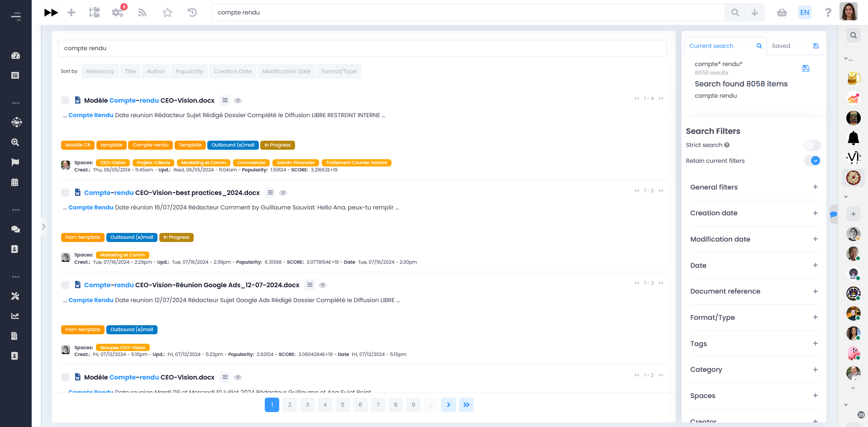Open the RSS feed icon
The image size is (868, 427).
(142, 12)
